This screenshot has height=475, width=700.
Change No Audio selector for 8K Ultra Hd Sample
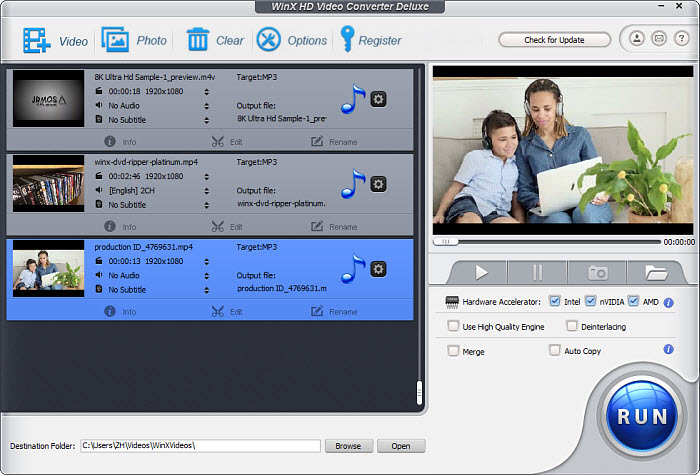(206, 106)
